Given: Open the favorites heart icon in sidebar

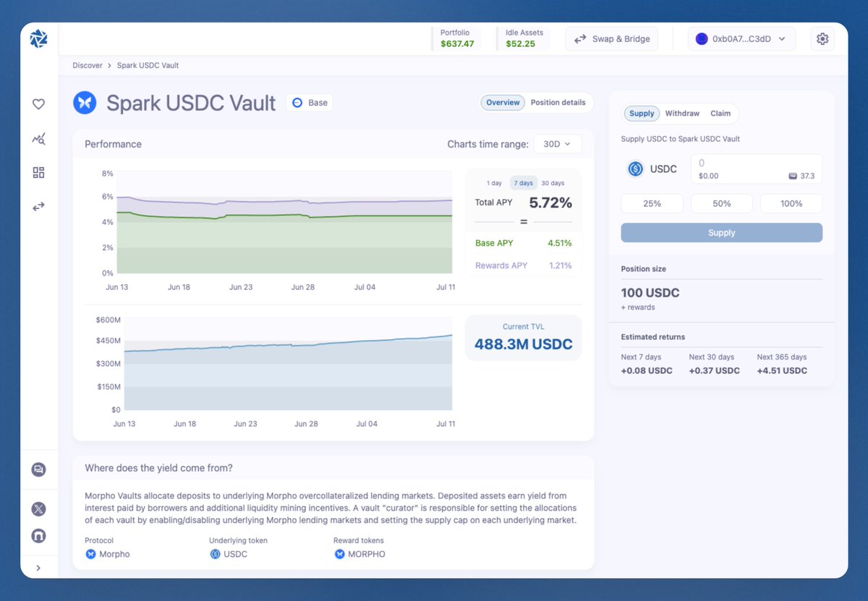Looking at the screenshot, I should click(x=38, y=104).
